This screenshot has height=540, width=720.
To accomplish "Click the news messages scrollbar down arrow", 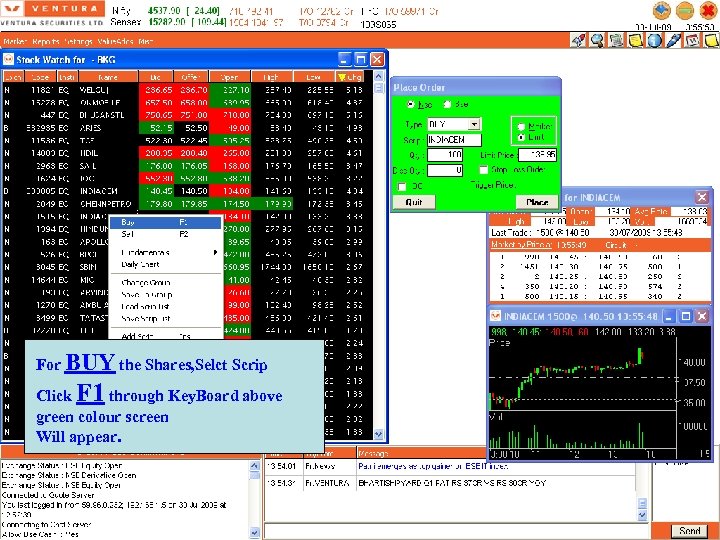I will (x=643, y=516).
